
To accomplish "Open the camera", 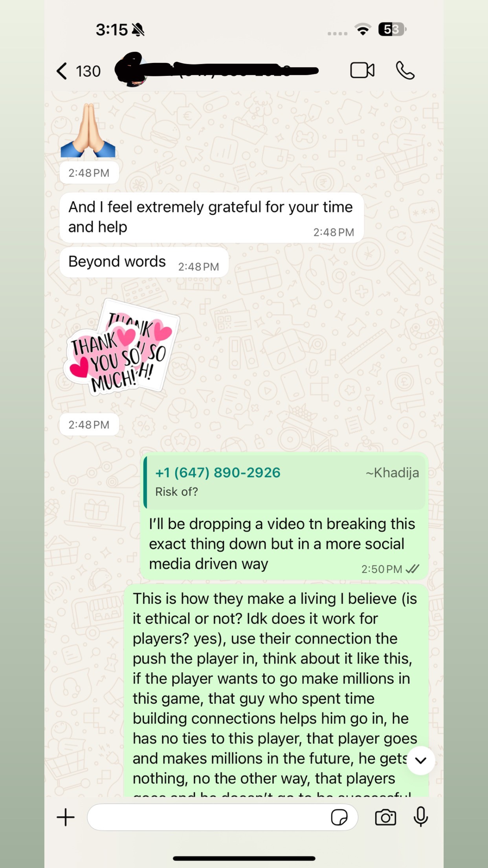I will coord(385,818).
